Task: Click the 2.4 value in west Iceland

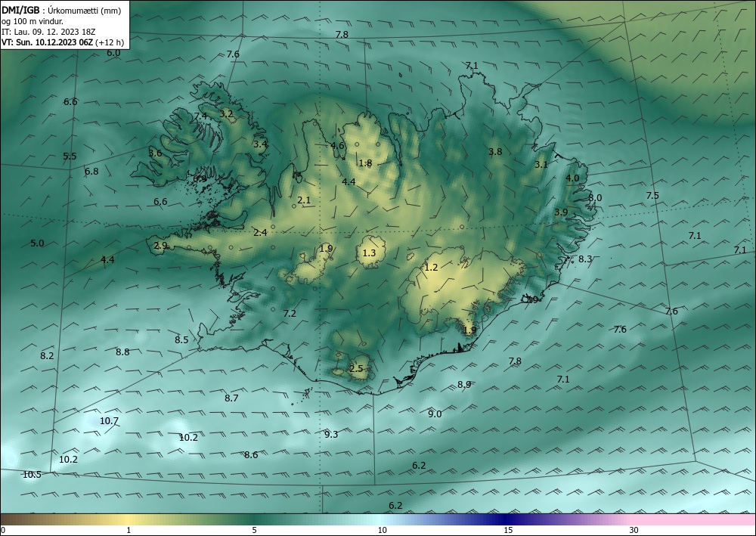Action: (260, 232)
